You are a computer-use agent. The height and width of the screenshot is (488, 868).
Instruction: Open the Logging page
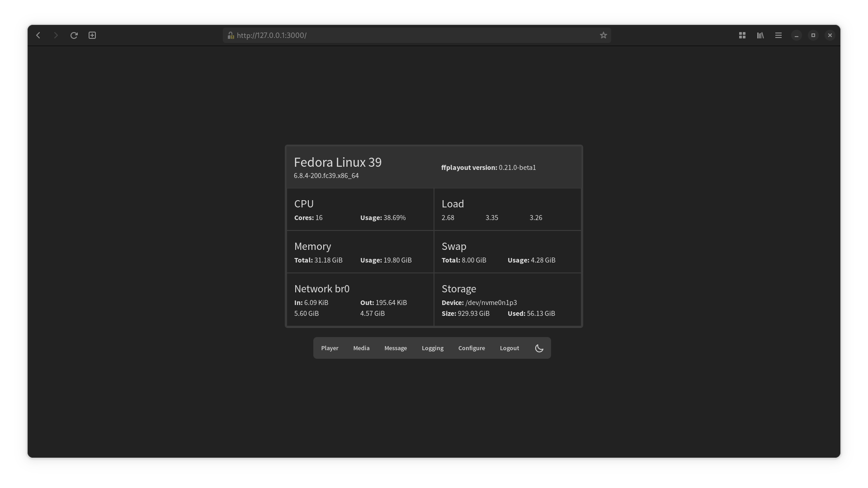pos(433,348)
